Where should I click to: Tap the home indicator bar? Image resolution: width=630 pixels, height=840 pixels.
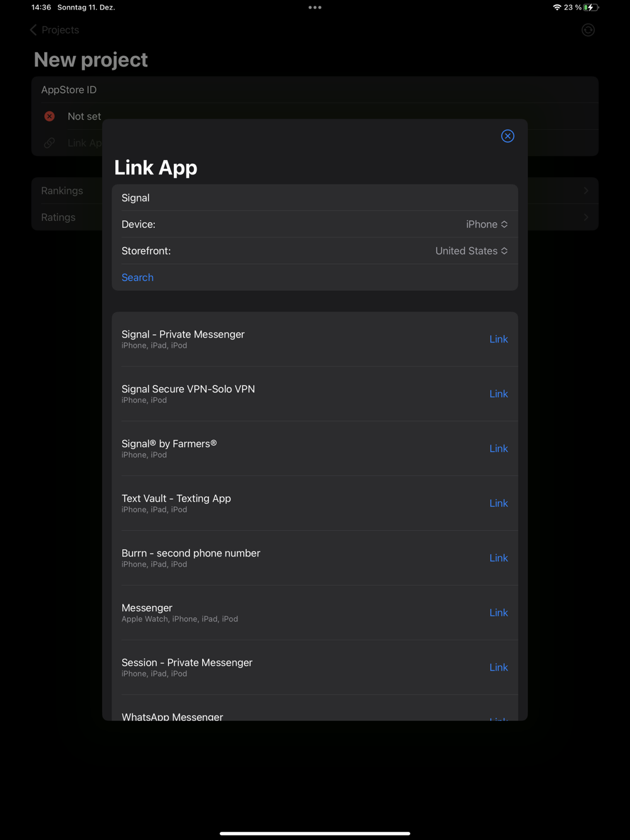[315, 833]
